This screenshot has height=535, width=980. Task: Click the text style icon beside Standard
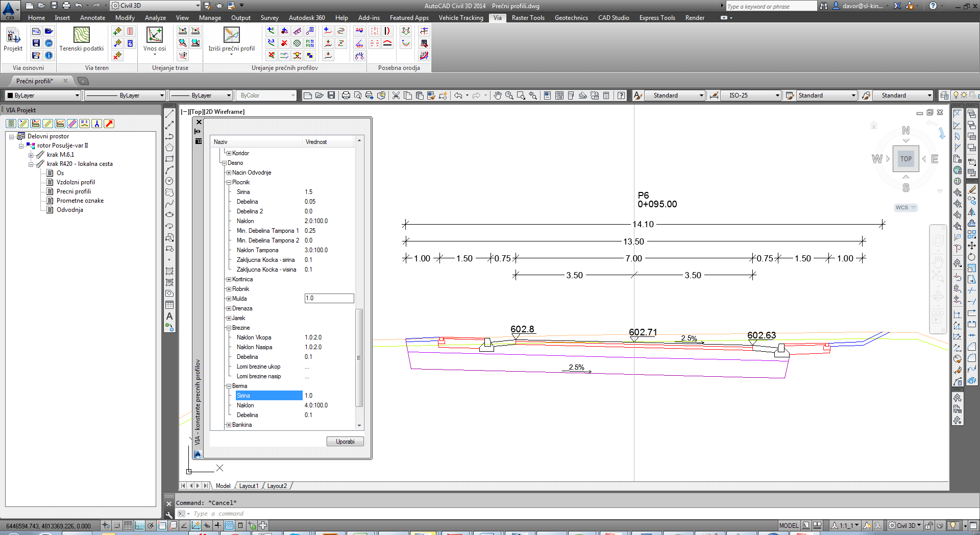tap(638, 95)
